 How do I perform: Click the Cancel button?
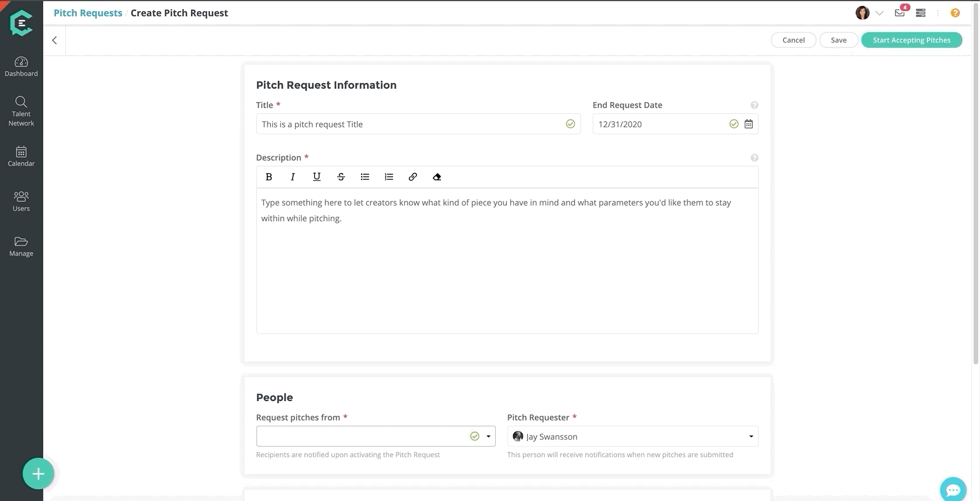[x=794, y=40]
